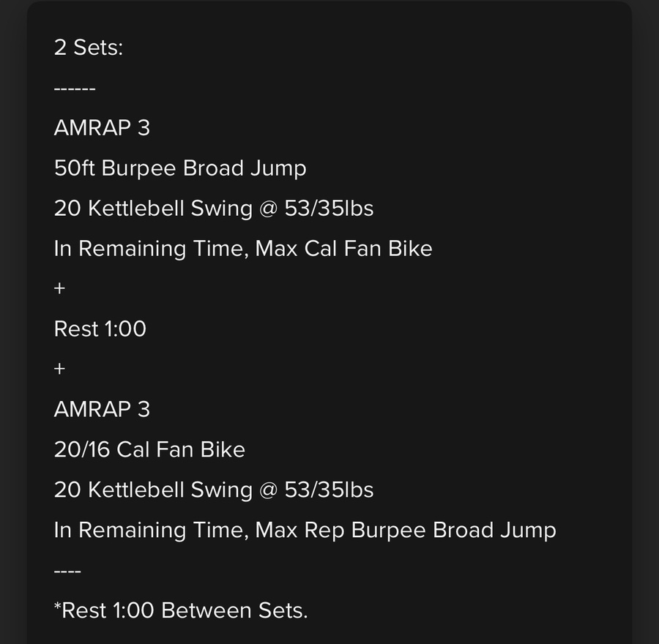The height and width of the screenshot is (644, 659).
Task: Click the '2 Sets:' heading text
Action: point(89,47)
